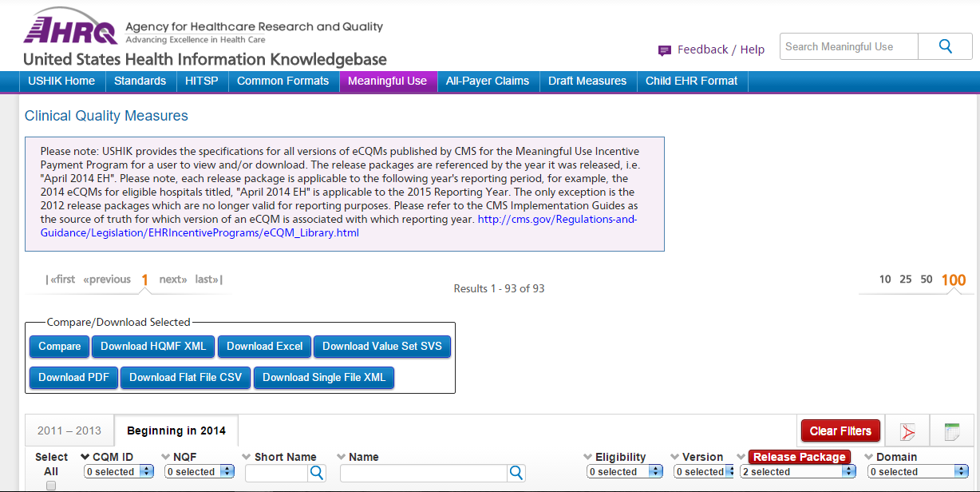Click Download Flat File CSV button
The image size is (980, 492).
(186, 378)
